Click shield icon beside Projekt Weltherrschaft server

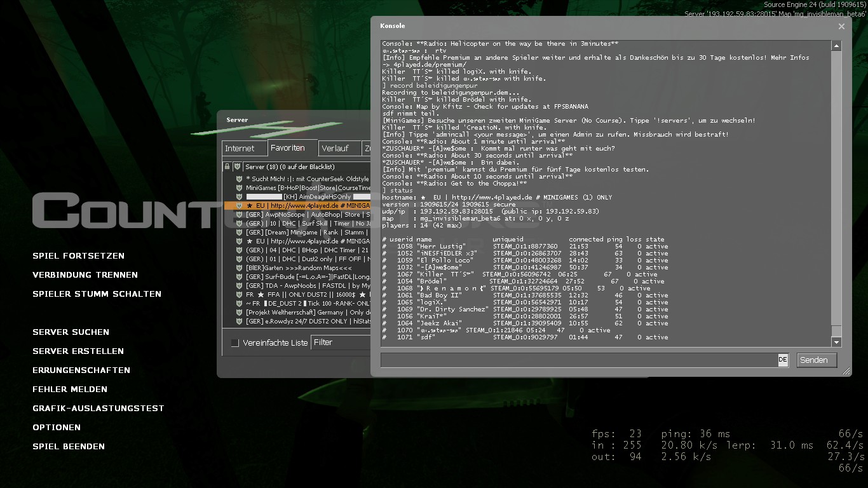coord(240,313)
